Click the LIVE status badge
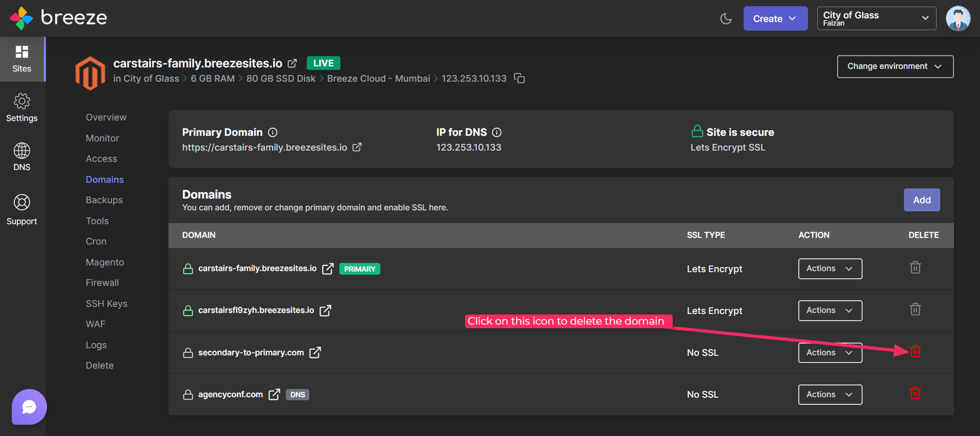Image resolution: width=980 pixels, height=436 pixels. click(324, 63)
